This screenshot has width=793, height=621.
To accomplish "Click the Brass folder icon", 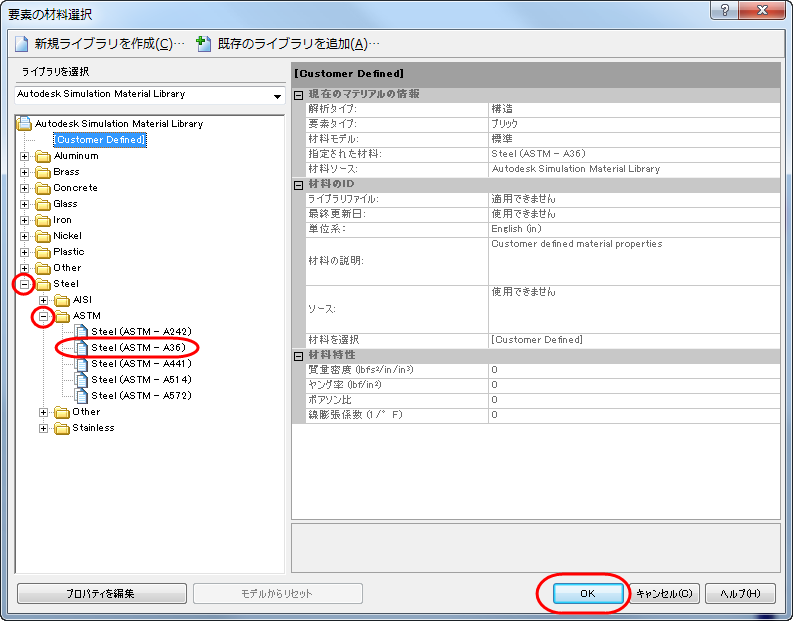I will 43,172.
